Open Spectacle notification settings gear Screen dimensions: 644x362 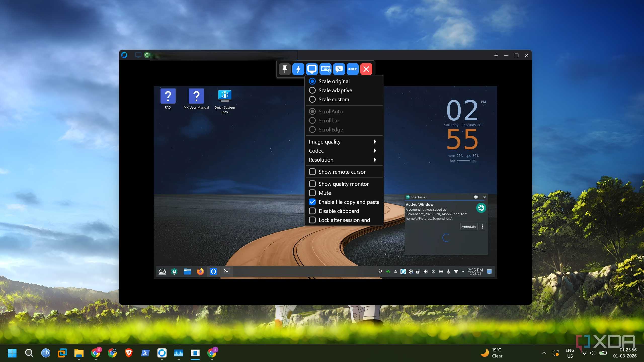(476, 197)
